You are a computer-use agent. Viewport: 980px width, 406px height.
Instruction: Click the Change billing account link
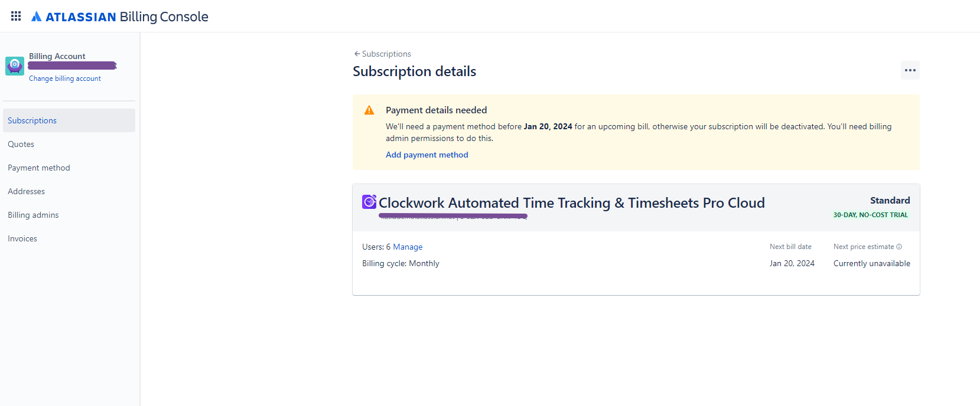[65, 78]
